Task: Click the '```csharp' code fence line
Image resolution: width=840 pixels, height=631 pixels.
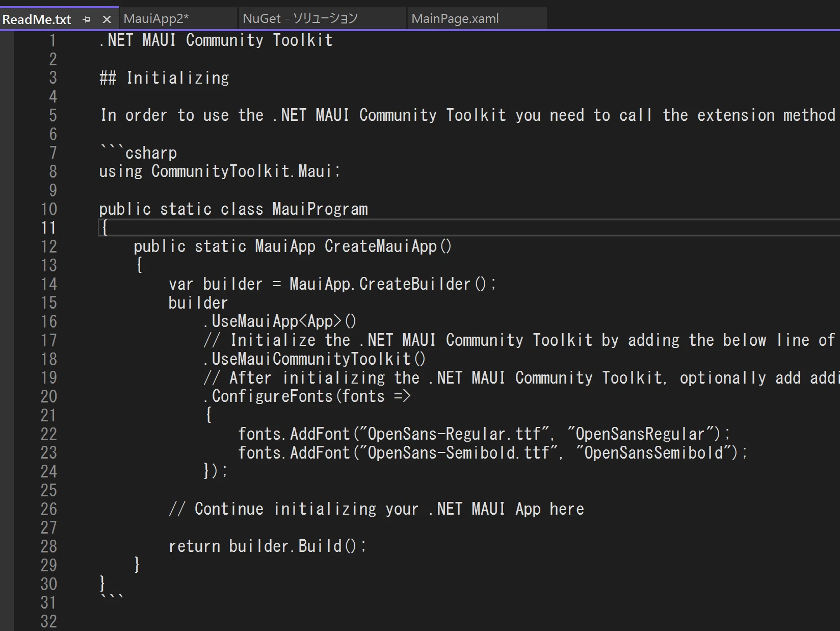Action: coord(138,153)
